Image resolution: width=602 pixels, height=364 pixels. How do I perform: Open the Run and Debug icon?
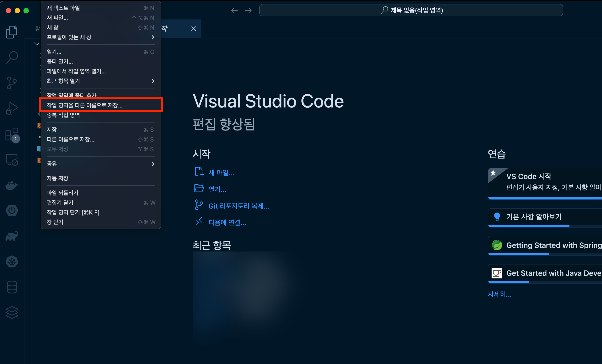[12, 108]
